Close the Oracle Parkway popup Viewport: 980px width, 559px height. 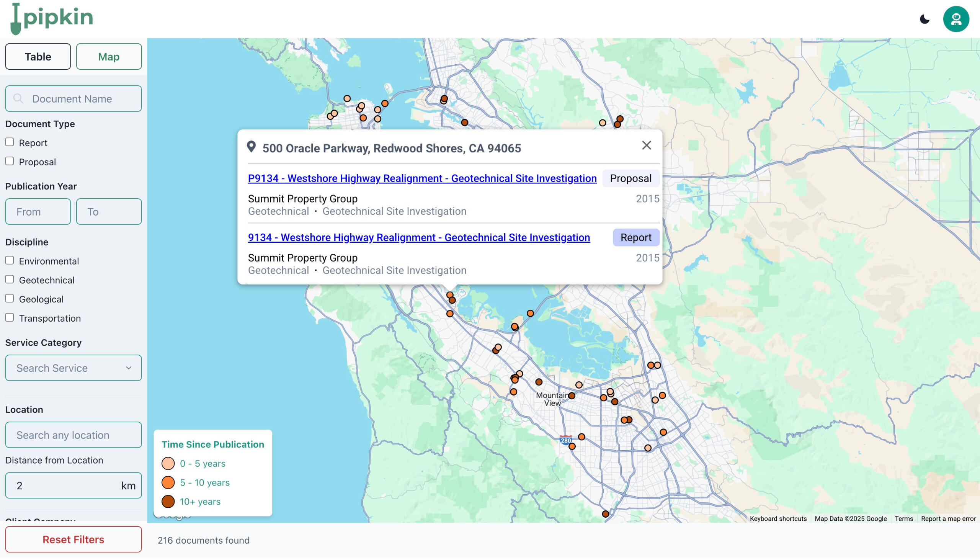click(646, 145)
